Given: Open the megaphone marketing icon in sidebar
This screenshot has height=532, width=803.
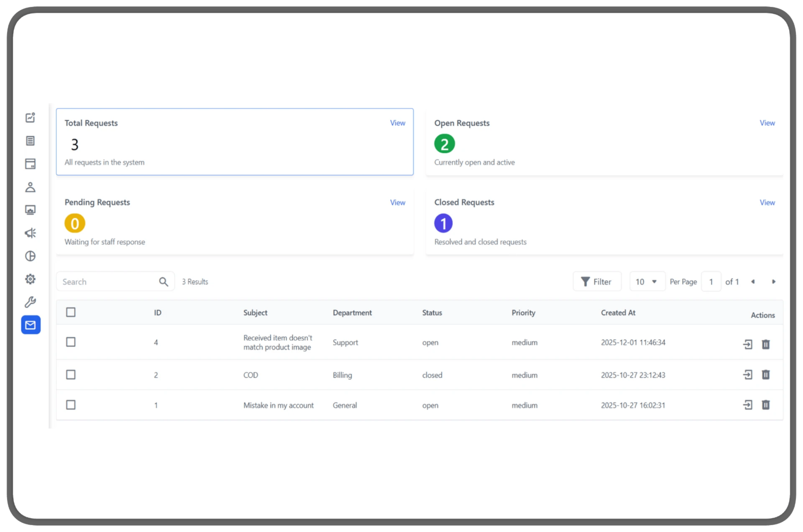Looking at the screenshot, I should point(30,233).
